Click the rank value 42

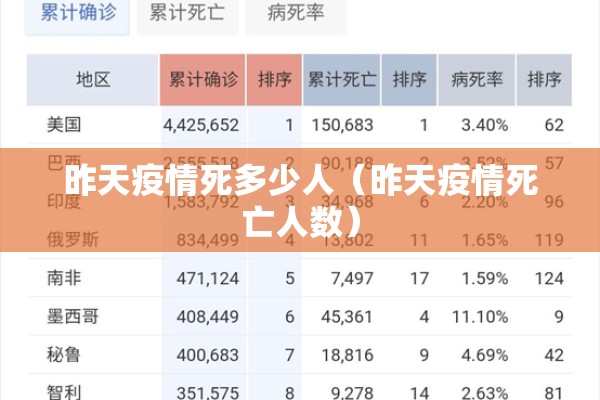coord(554,355)
